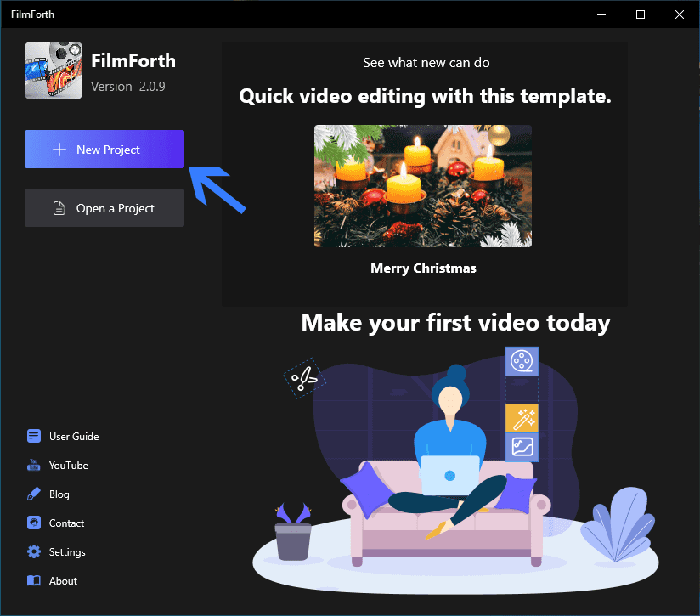Click the "Quick video editing with this template." headline

pyautogui.click(x=425, y=96)
